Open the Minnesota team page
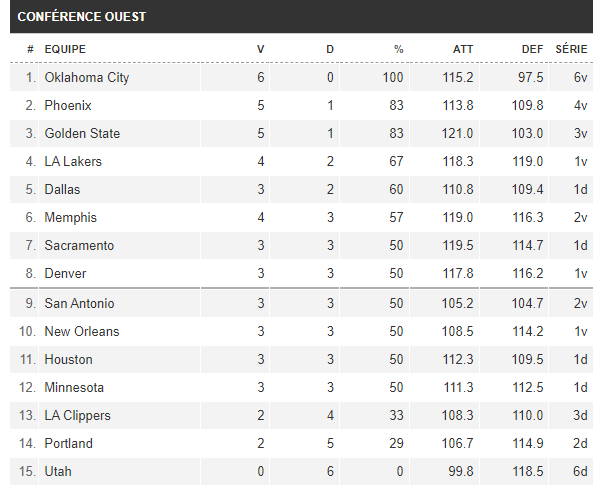 point(74,387)
